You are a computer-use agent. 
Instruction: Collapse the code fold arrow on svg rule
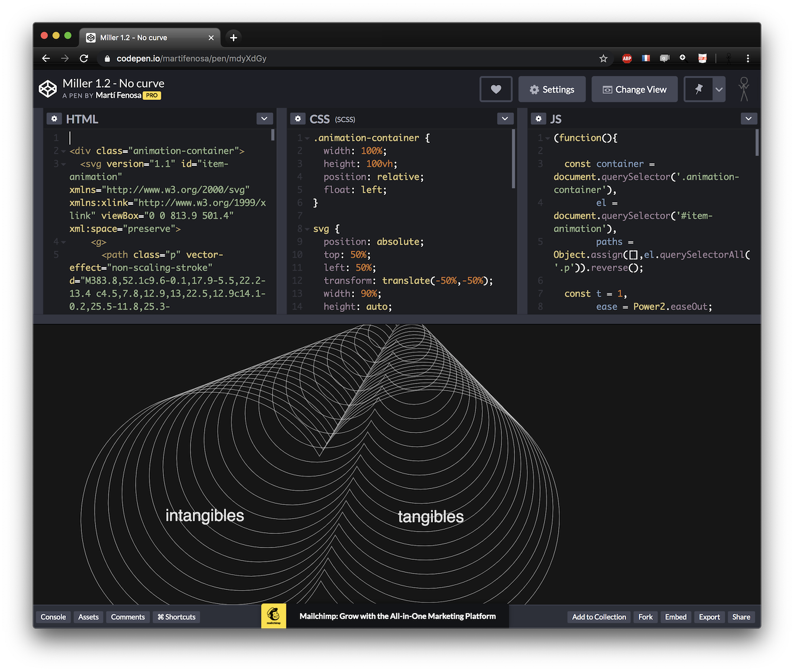pyautogui.click(x=307, y=229)
